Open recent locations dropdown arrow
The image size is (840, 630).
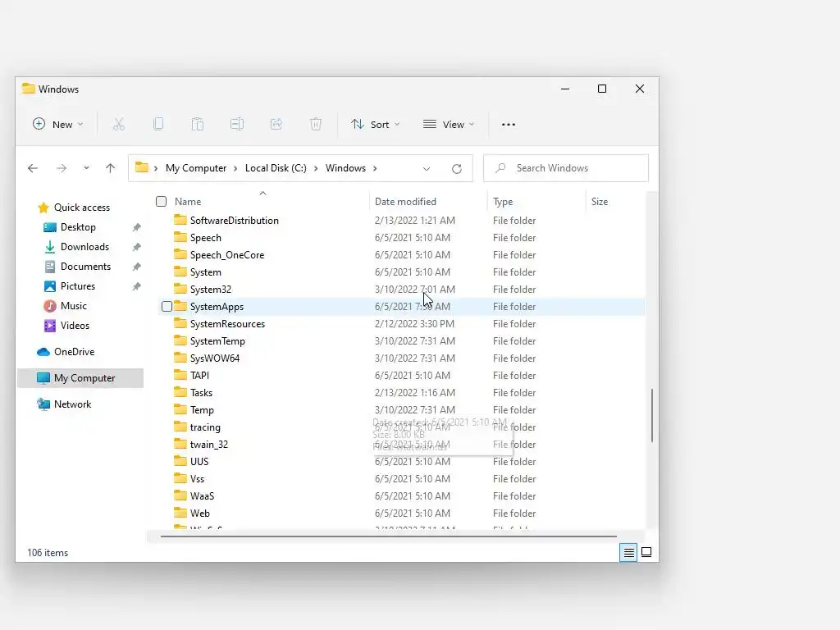tap(86, 168)
